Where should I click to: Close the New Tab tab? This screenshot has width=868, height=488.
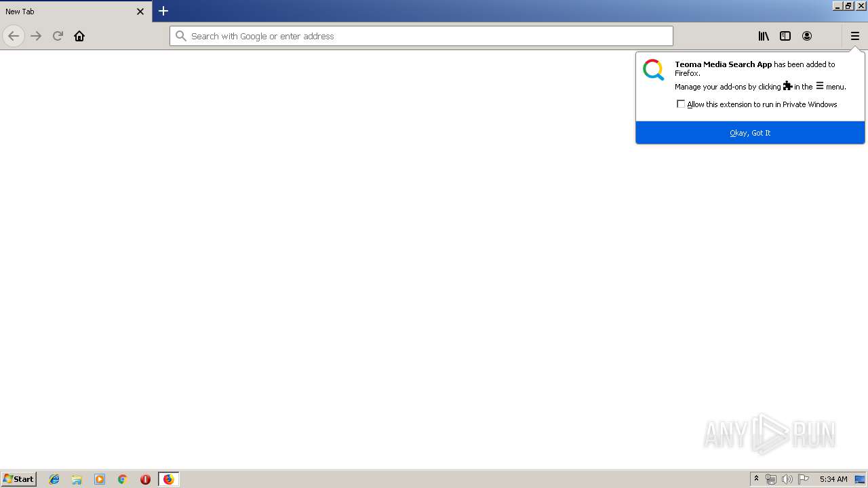click(140, 12)
